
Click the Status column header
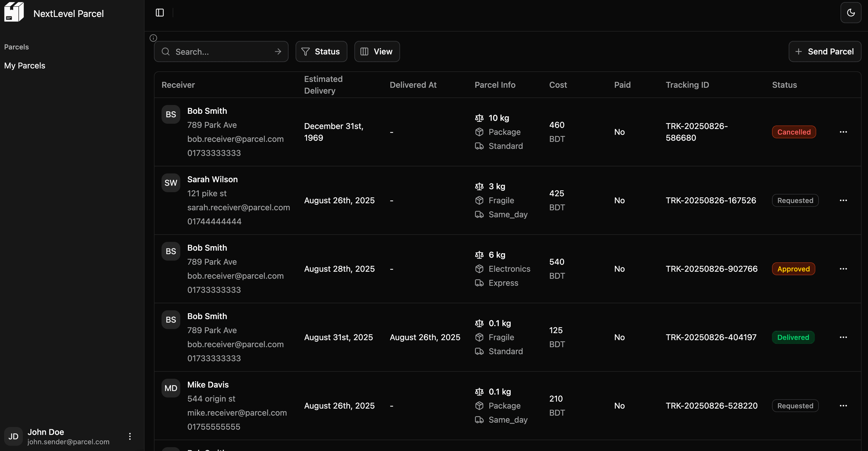tap(784, 85)
